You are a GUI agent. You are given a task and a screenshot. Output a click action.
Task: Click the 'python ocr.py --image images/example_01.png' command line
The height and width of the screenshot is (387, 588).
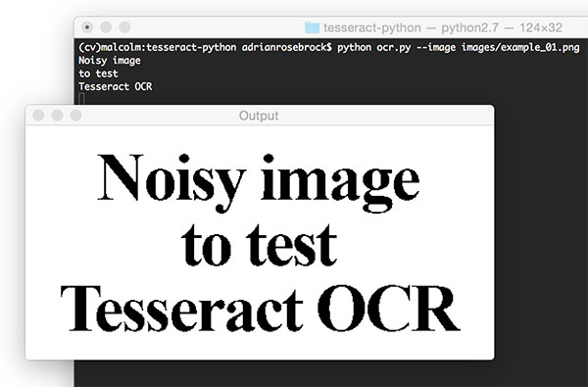[459, 48]
